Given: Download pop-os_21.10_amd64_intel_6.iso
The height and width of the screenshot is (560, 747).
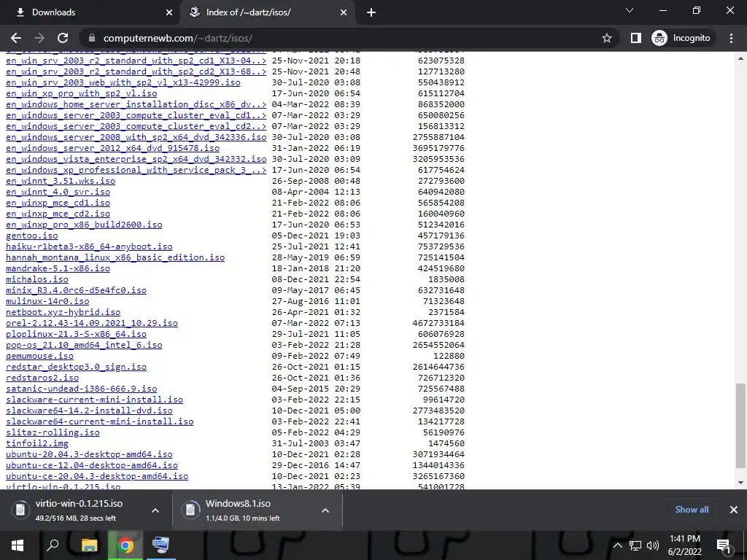Looking at the screenshot, I should coord(84,345).
